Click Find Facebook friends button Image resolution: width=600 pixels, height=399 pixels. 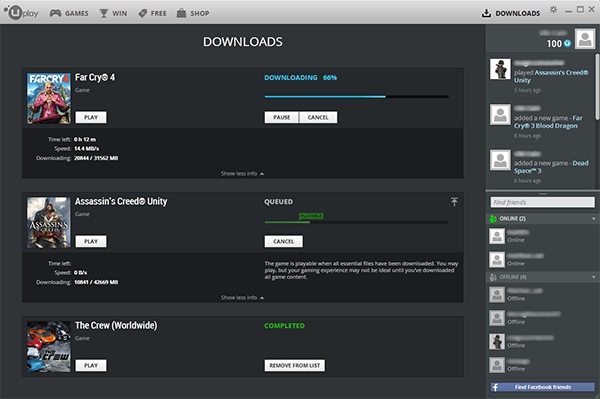tap(543, 387)
